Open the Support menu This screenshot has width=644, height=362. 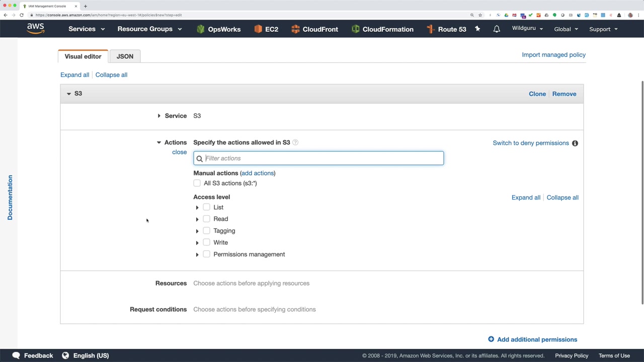pyautogui.click(x=603, y=29)
